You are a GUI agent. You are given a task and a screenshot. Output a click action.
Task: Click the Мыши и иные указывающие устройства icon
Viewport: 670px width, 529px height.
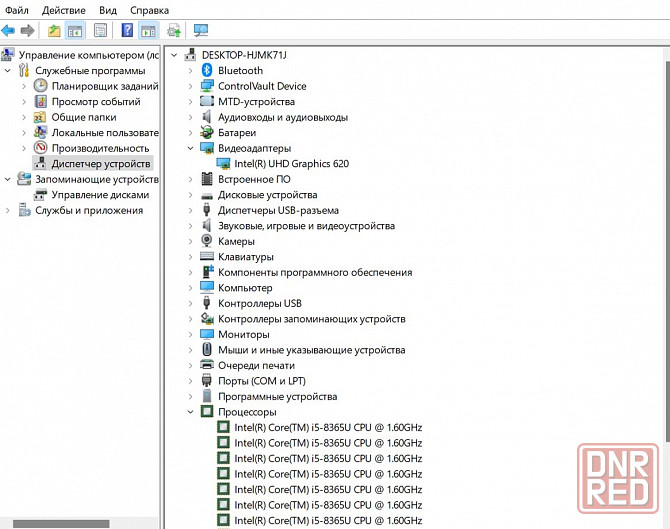pos(207,350)
